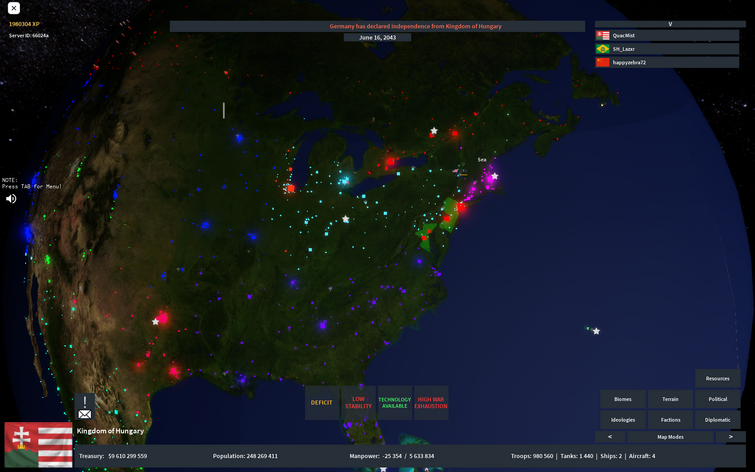755x472 pixels.
Task: Go to next map modes page
Action: click(x=730, y=437)
